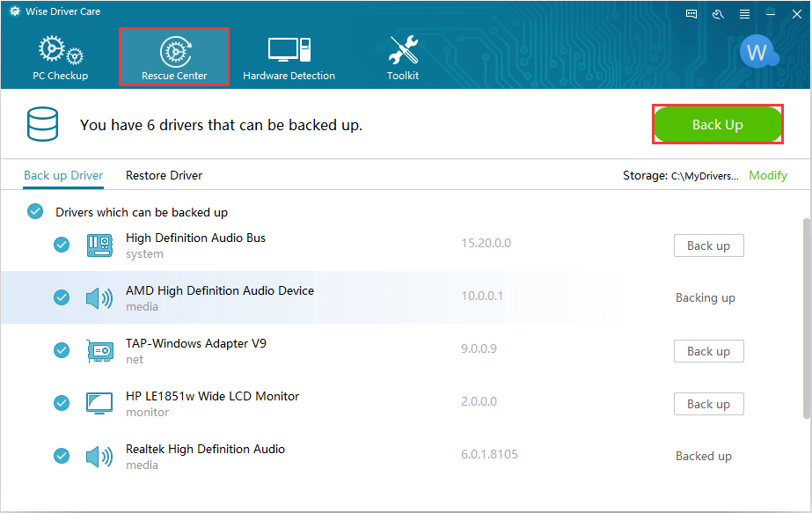Open the hamburger main menu

coord(744,13)
